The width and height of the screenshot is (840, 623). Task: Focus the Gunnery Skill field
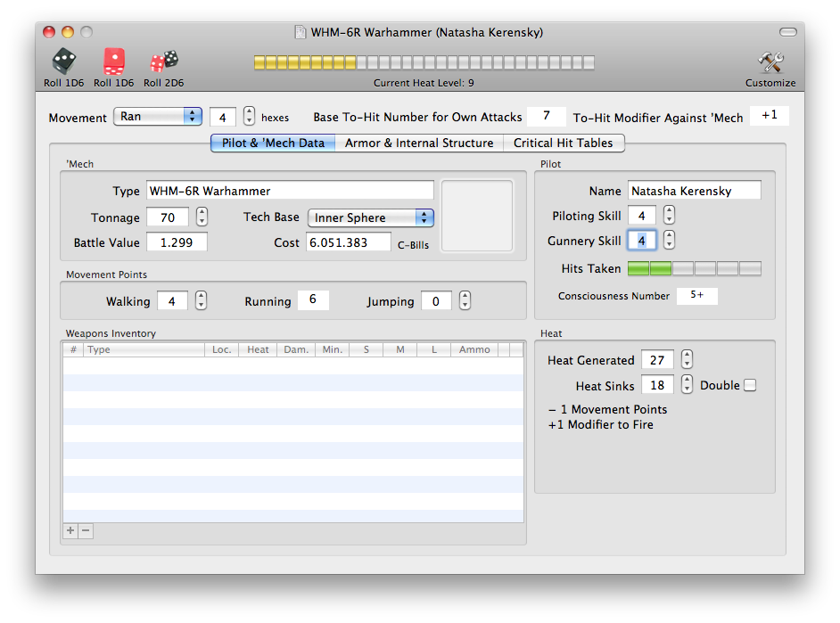point(642,241)
